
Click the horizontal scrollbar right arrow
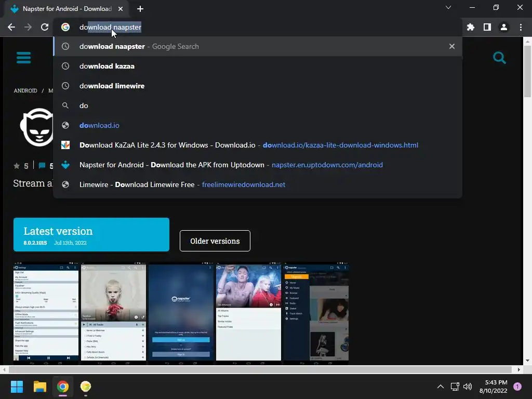[519, 369]
